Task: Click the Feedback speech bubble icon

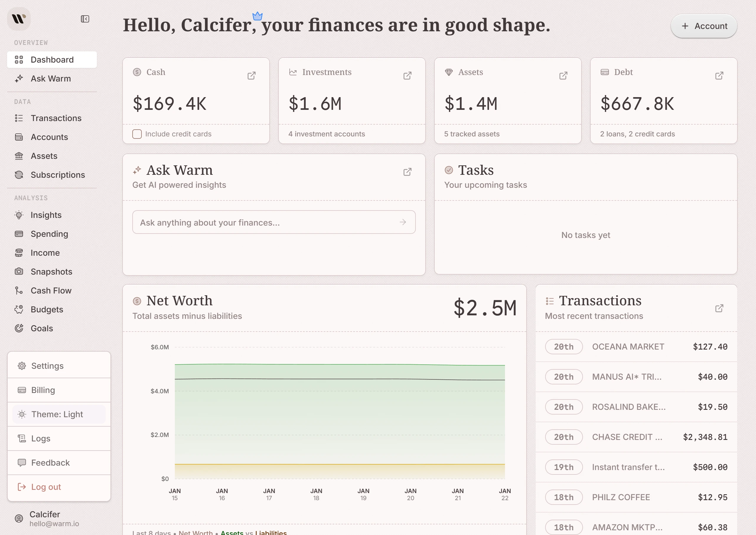Action: coord(22,463)
